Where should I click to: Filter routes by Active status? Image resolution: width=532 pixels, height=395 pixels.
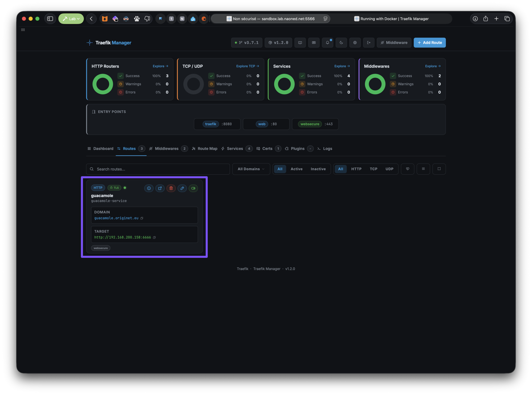point(297,169)
